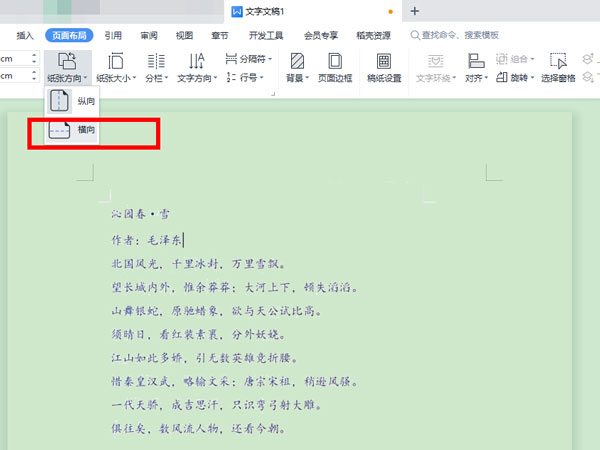Click the line 山舞银蛇，原驰蜡象
Viewport: 600px width, 450px height.
click(x=216, y=311)
